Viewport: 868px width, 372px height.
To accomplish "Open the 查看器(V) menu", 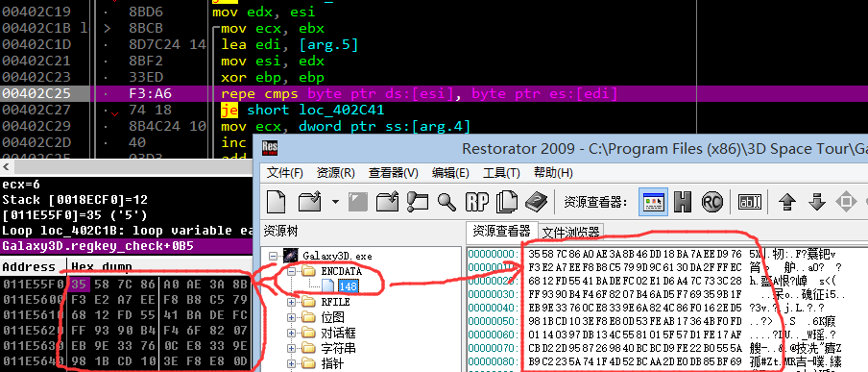I will (x=393, y=172).
